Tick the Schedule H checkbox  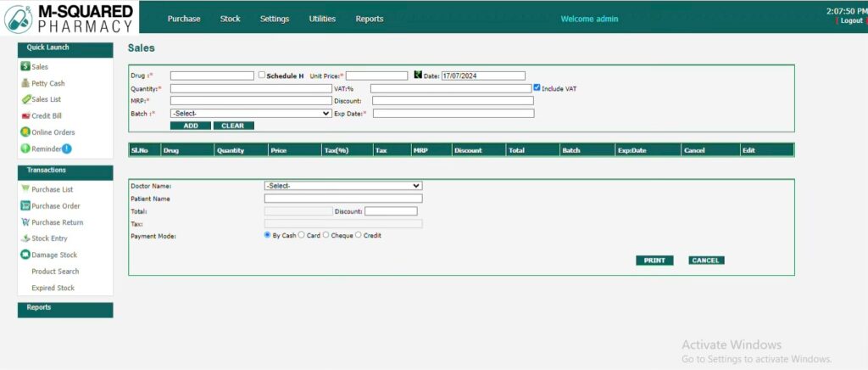point(262,76)
